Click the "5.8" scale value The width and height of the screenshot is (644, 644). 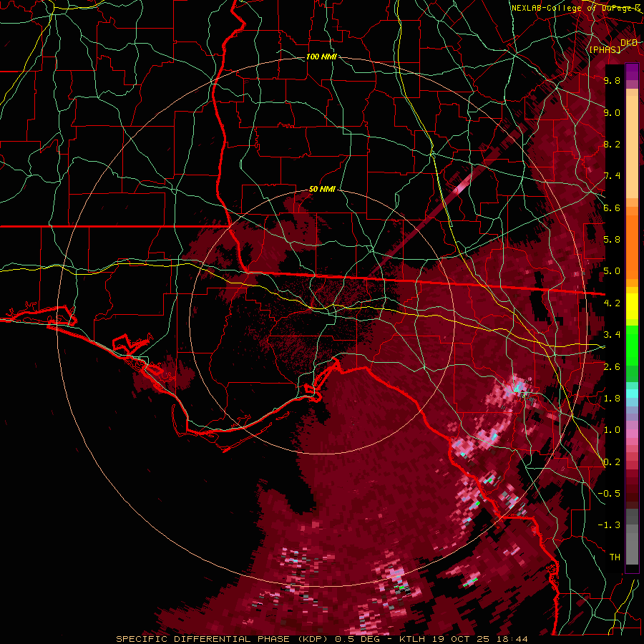tap(612, 240)
